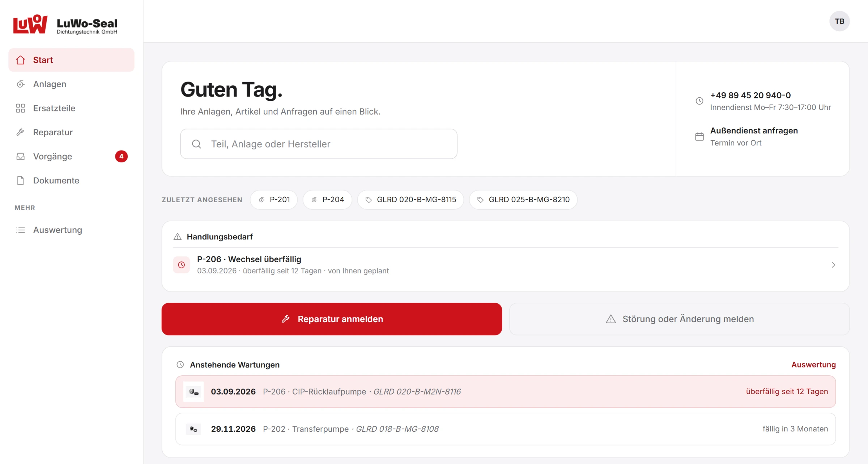Screen dimensions: 868x464
Task: Open Ersatzteile section
Action: 71,108
